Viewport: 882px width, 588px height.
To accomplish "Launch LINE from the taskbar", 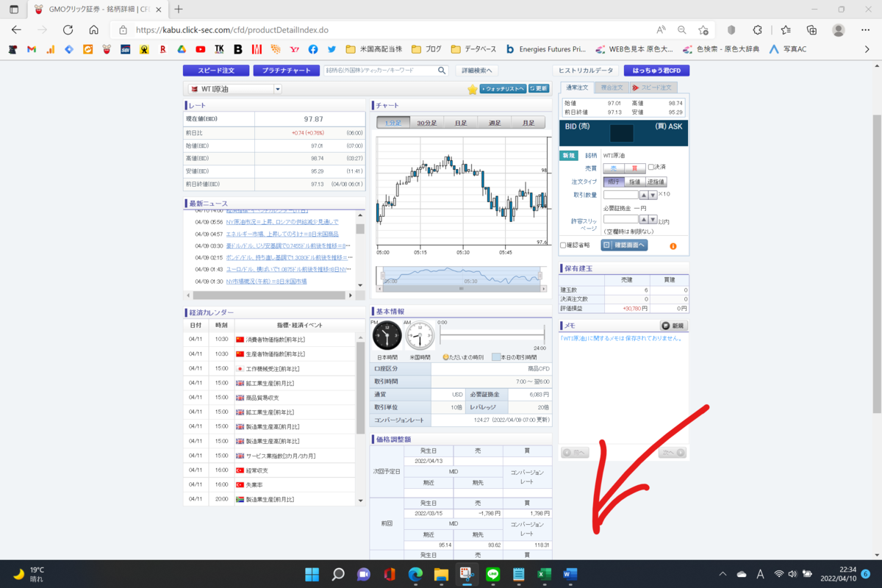I will tap(493, 574).
